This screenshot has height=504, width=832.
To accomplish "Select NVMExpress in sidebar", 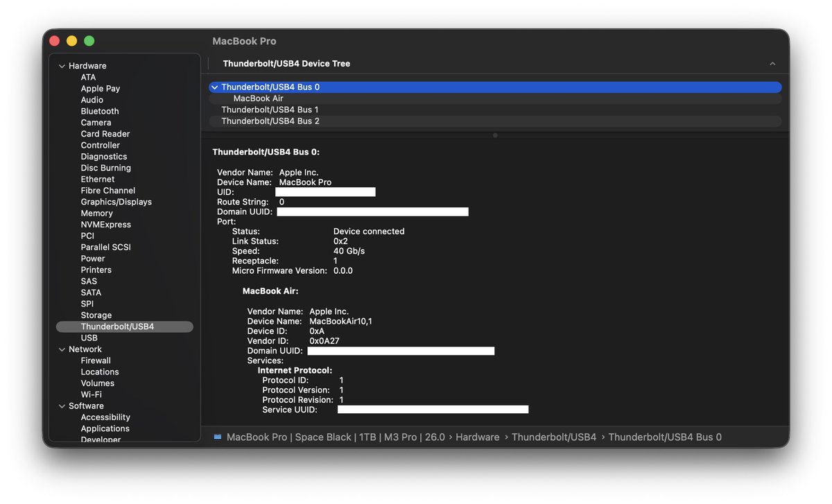I will click(106, 225).
